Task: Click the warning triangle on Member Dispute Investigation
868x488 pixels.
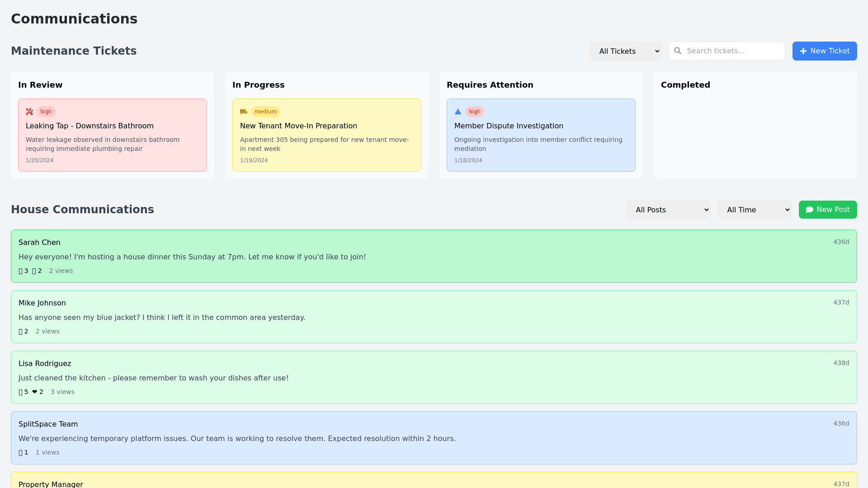Action: tap(458, 112)
